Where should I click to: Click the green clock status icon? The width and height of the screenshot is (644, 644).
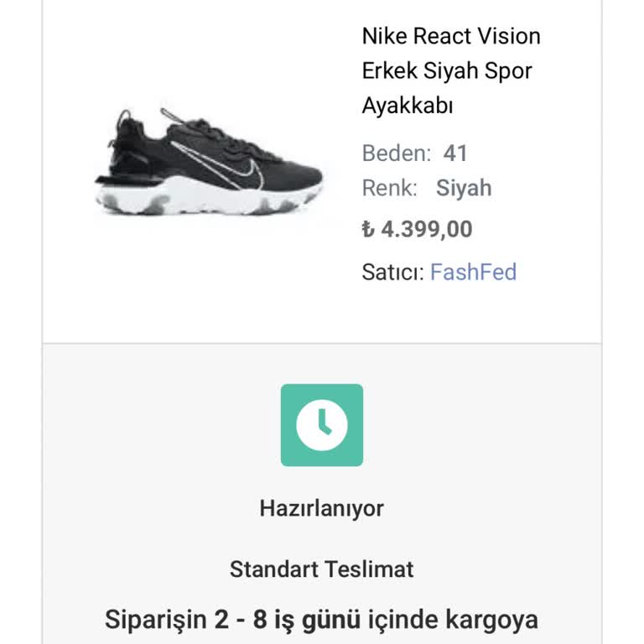(322, 425)
